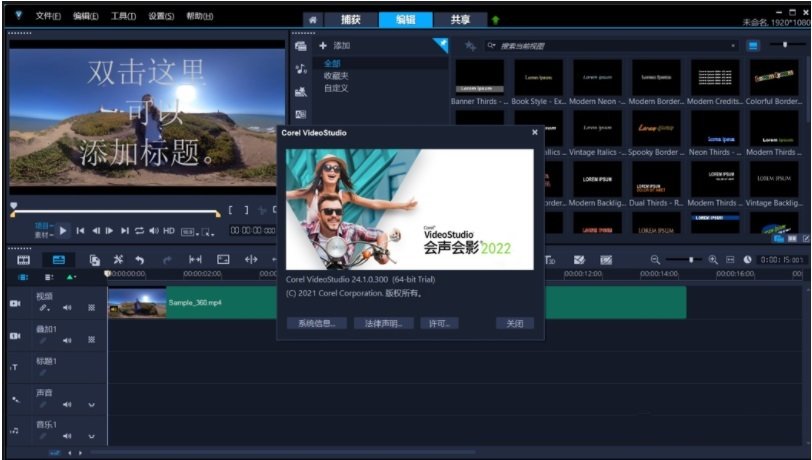
Task: Click the picture frame icon in timeline toolbar
Action: pyautogui.click(x=223, y=260)
